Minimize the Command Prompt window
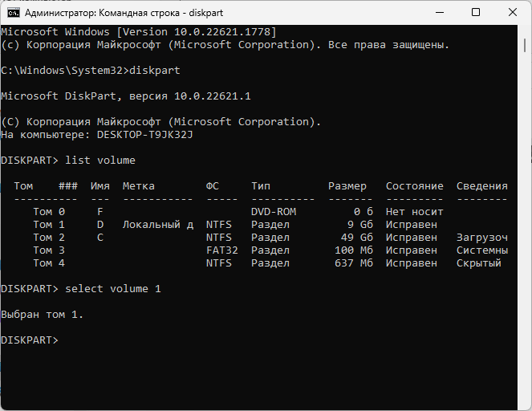This screenshot has height=411, width=532. click(440, 12)
